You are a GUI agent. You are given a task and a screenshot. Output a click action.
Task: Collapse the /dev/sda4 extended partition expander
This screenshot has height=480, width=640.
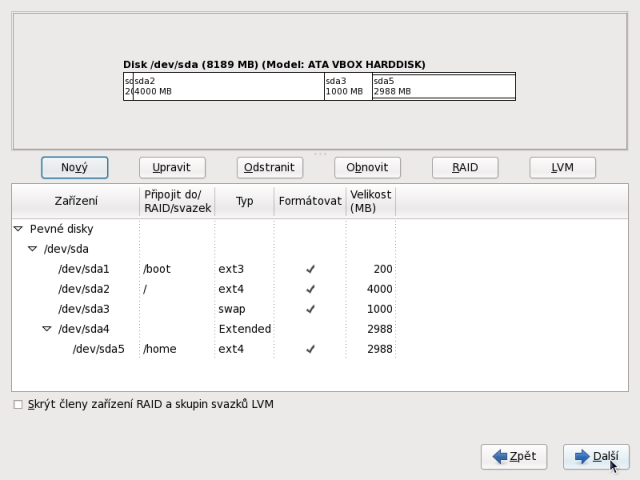(46, 329)
